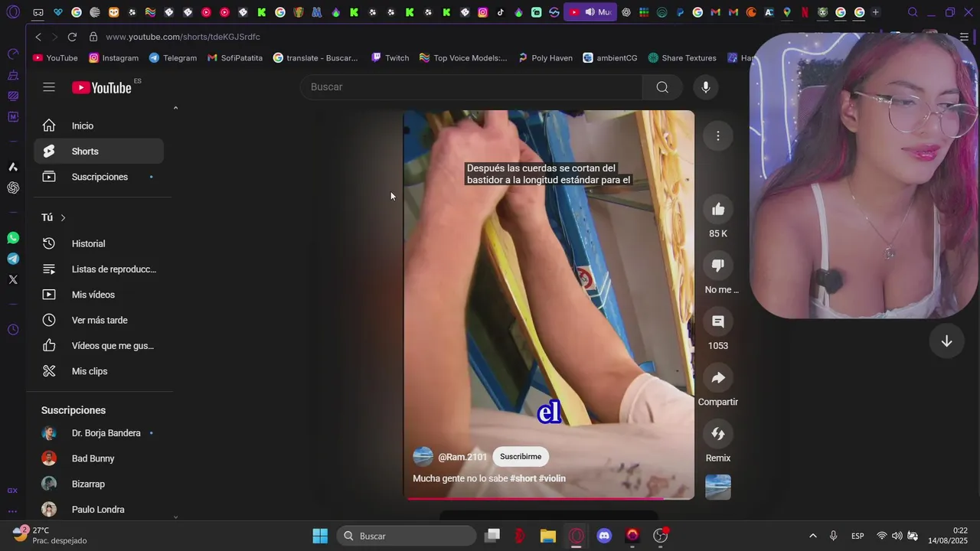The height and width of the screenshot is (551, 980).
Task: Open the ambientCG bookmark
Action: tap(610, 58)
